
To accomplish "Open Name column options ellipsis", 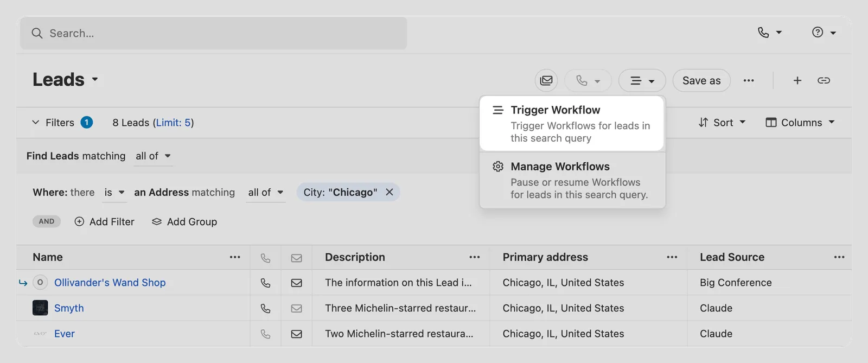I will (x=235, y=257).
